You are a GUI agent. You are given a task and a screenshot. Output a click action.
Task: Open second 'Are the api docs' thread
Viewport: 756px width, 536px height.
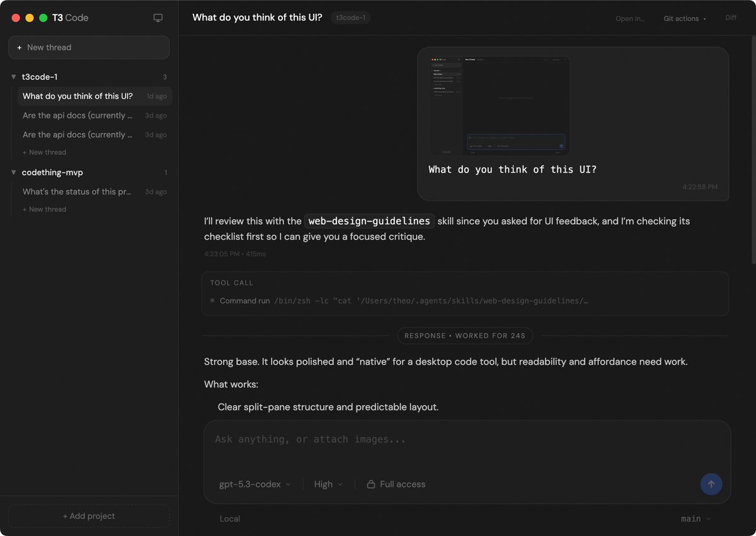[94, 135]
